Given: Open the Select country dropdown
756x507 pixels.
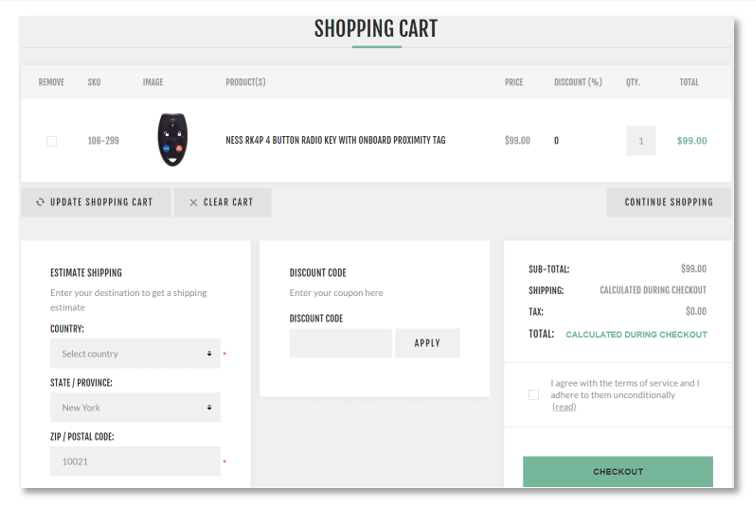Looking at the screenshot, I should tap(135, 354).
